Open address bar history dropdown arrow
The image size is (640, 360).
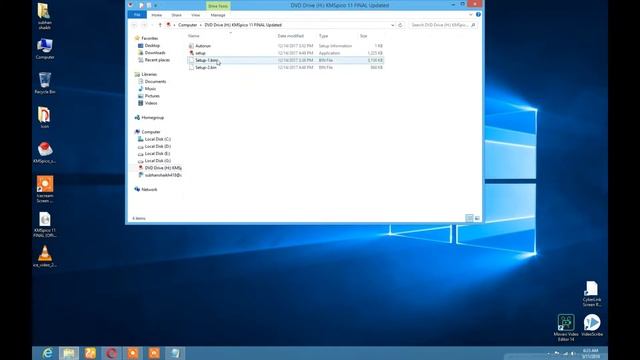(393, 25)
